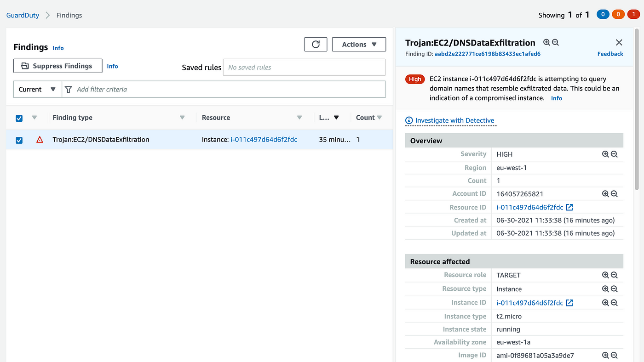Click the Feedback link
Viewport: 644px width, 362px height.
point(610,54)
